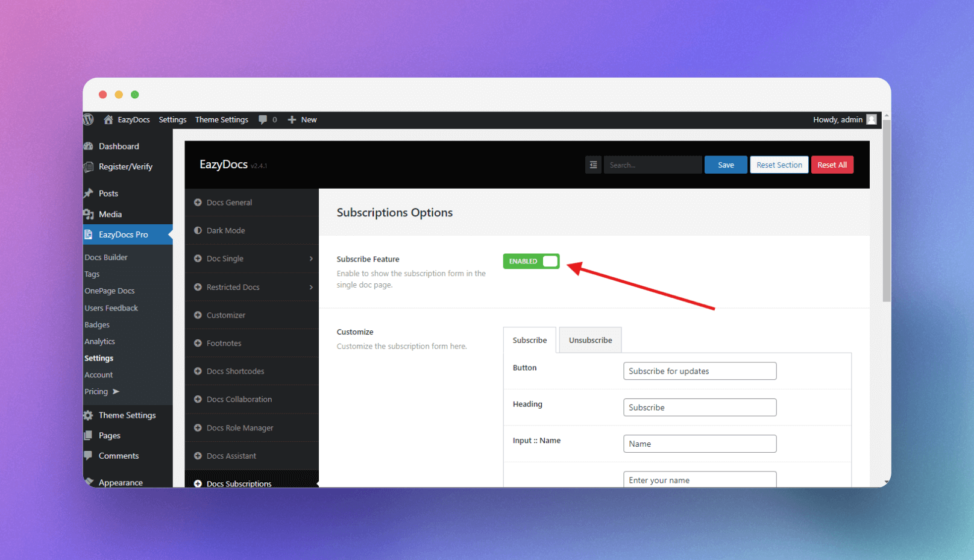Viewport: 974px width, 560px height.
Task: Open Analytics submenu item
Action: point(99,341)
